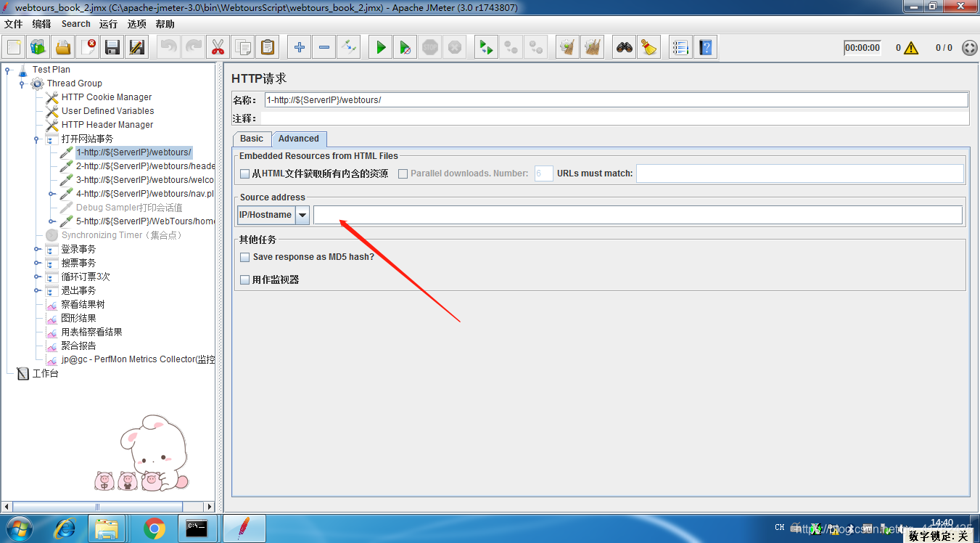Collapse the 打开网站事务 node

(x=36, y=139)
